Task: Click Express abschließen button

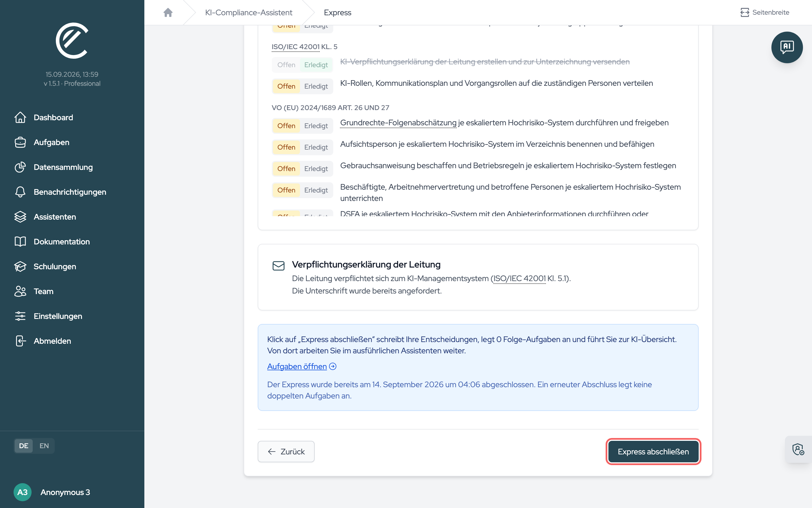Action: pyautogui.click(x=653, y=452)
